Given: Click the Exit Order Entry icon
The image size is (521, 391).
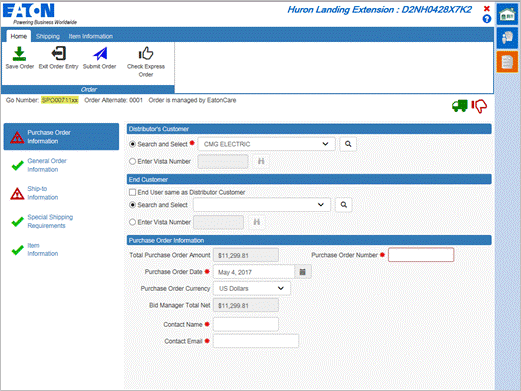Looking at the screenshot, I should (x=59, y=53).
